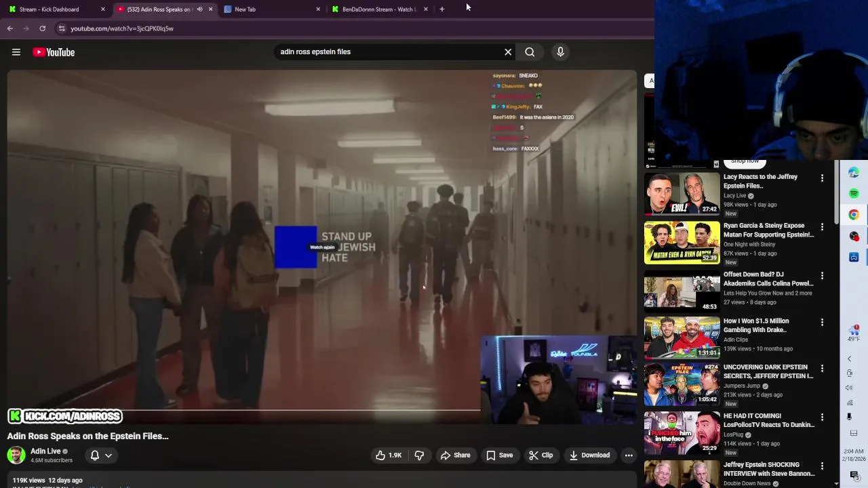This screenshot has width=868, height=488.
Task: Expand the notification options chevron beside bell
Action: (x=108, y=455)
